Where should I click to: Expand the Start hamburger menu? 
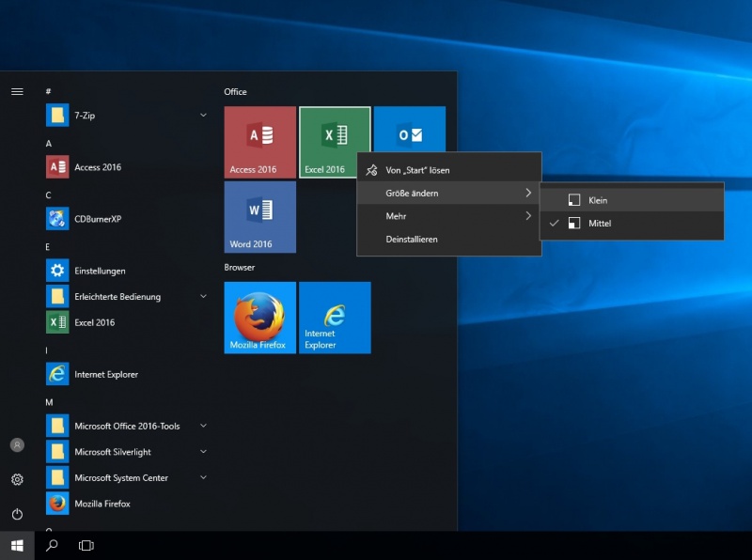click(x=17, y=91)
